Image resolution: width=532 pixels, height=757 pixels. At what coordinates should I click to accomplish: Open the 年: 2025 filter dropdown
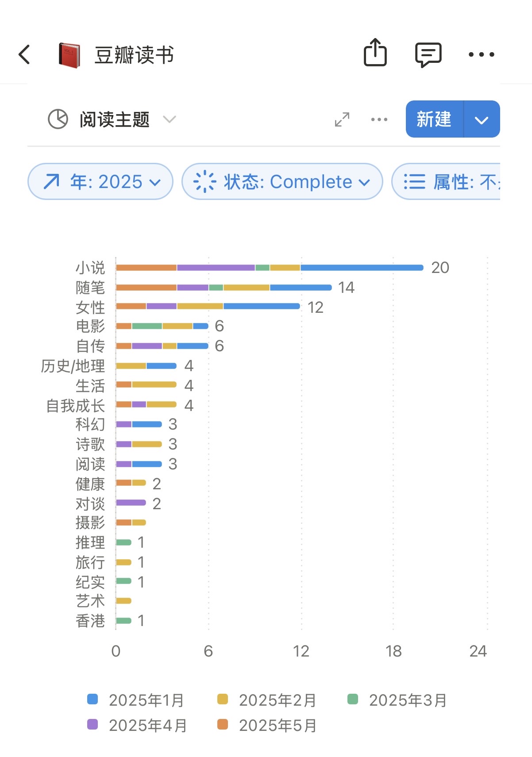coord(100,181)
